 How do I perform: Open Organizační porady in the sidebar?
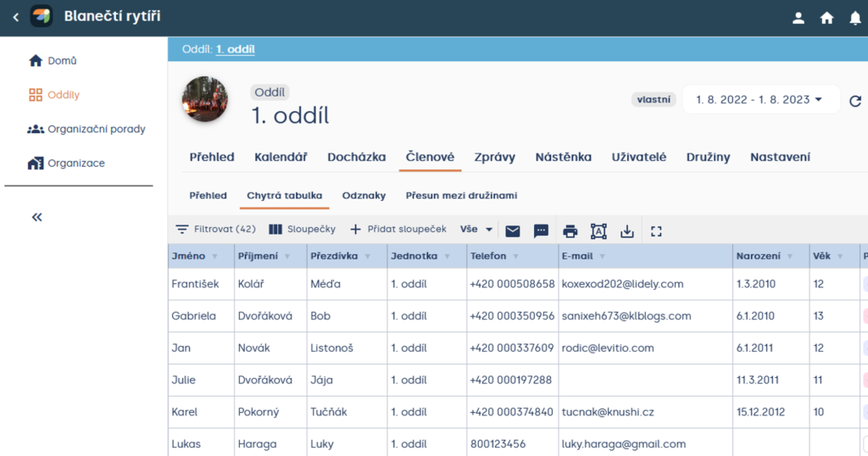[86, 129]
